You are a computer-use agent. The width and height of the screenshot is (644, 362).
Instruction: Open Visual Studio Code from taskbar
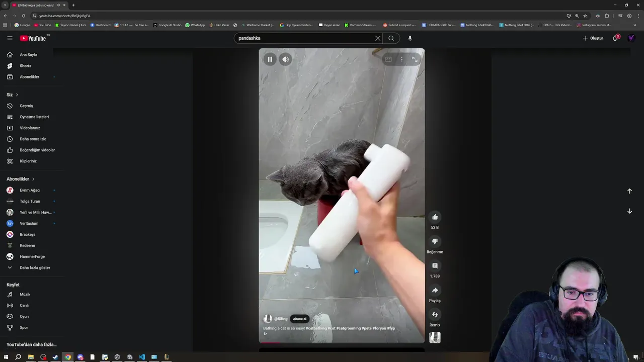(x=142, y=357)
